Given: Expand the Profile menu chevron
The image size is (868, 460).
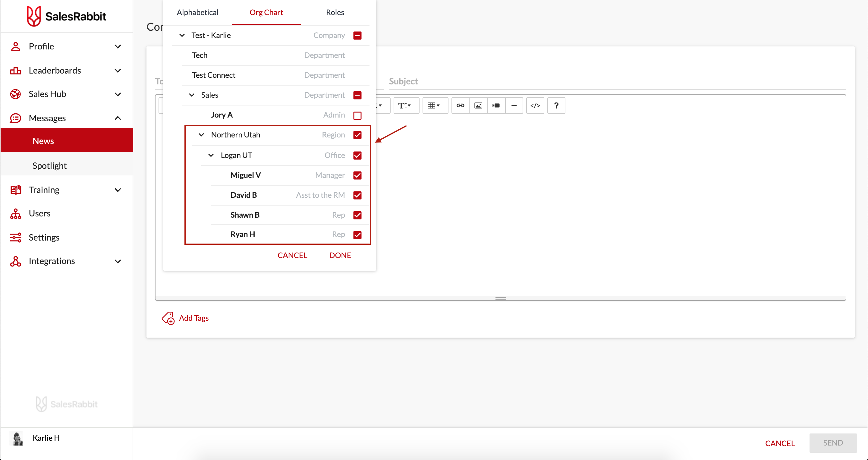Looking at the screenshot, I should (118, 46).
